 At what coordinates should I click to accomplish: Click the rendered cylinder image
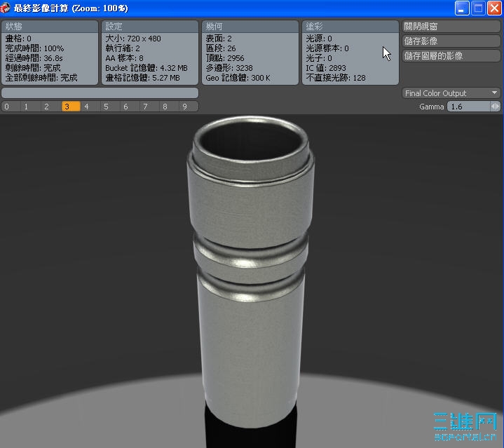tap(251, 273)
